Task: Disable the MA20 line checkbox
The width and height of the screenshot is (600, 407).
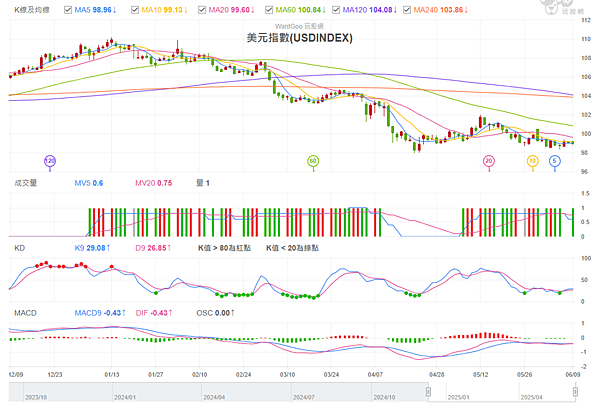Action: (x=202, y=10)
